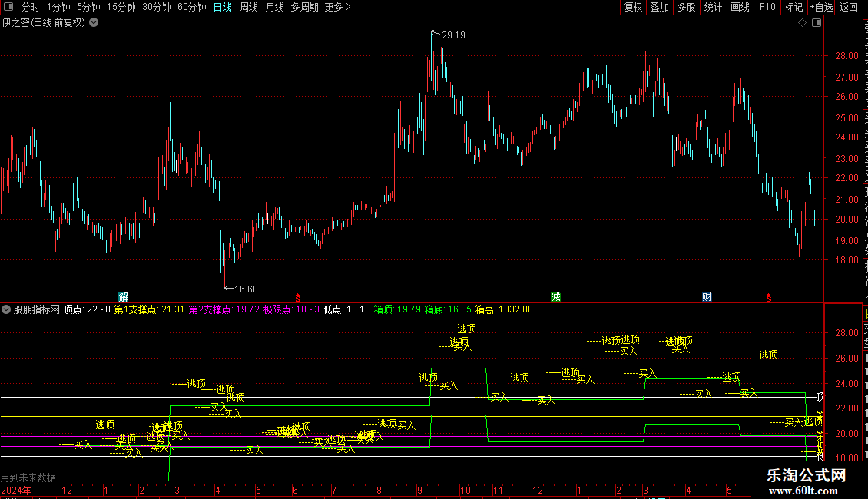The width and height of the screenshot is (868, 499).
Task: Switch to the 分时 chart tab
Action: [31, 7]
